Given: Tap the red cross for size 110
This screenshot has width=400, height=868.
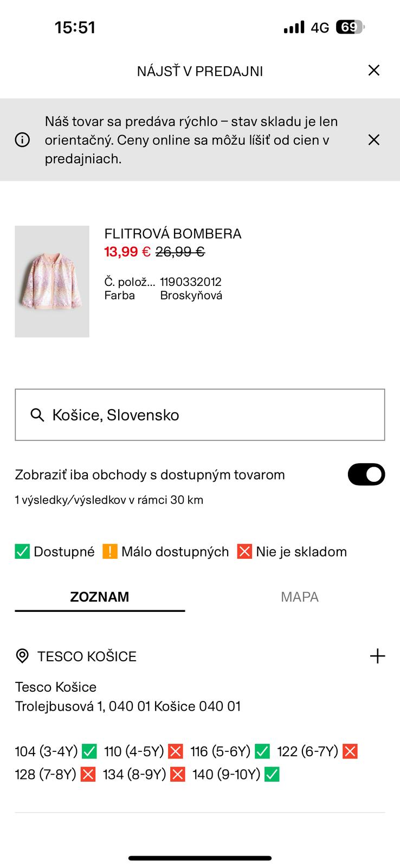Looking at the screenshot, I should coord(176,751).
